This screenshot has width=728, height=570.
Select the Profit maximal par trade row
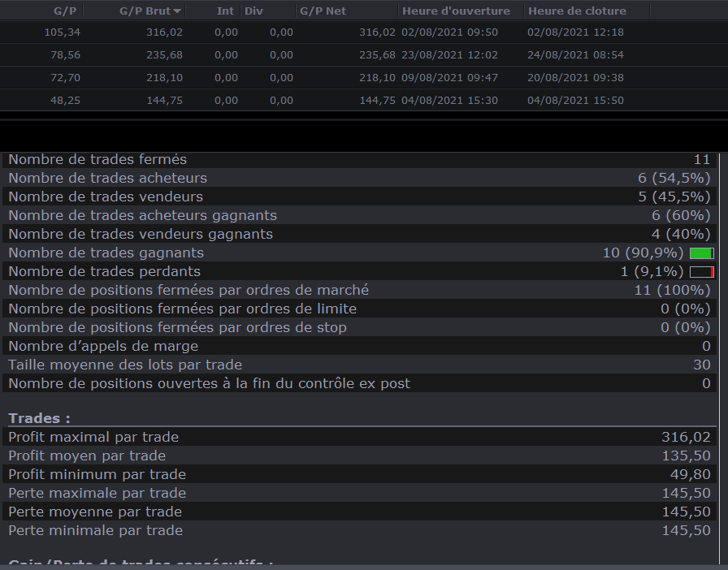tap(359, 437)
